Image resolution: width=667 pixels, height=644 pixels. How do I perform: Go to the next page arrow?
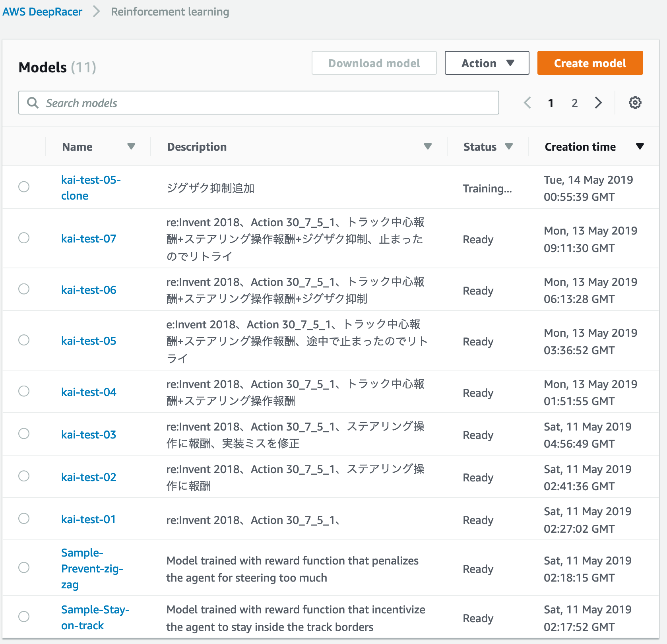pyautogui.click(x=598, y=103)
